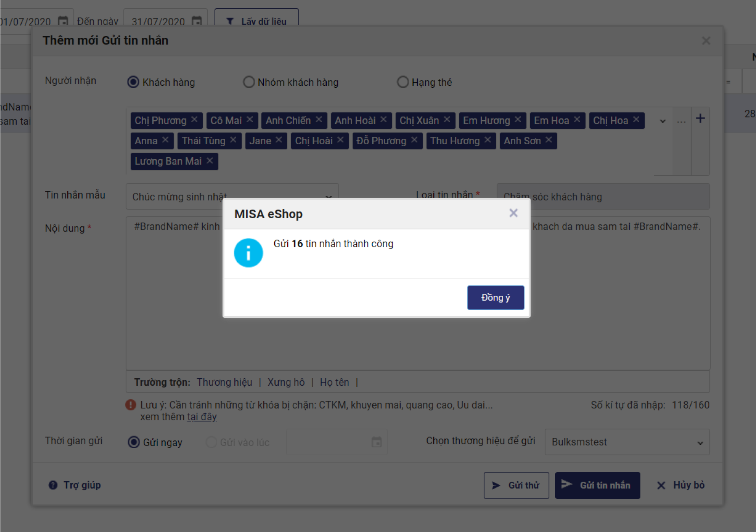Select Nhóm khách hàng radio option
Viewport: 756px width, 532px height.
(x=249, y=82)
